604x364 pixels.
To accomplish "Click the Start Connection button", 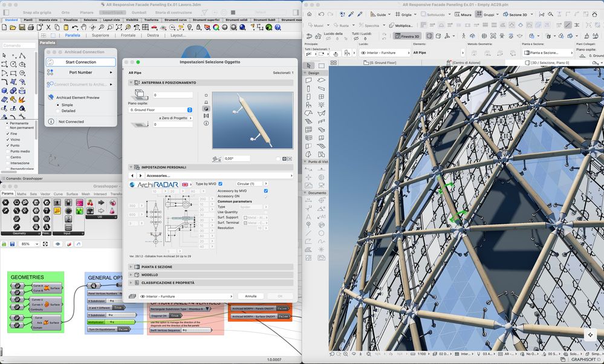I will [80, 62].
